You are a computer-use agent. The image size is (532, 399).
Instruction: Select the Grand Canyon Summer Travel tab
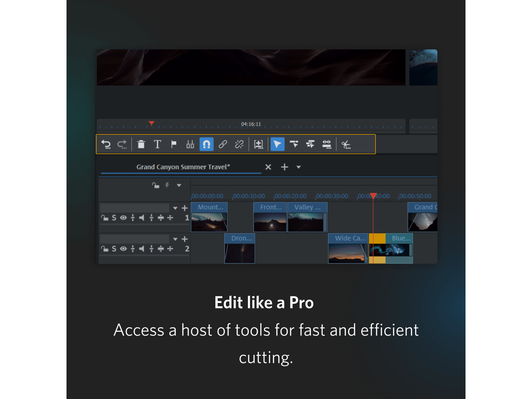(183, 167)
